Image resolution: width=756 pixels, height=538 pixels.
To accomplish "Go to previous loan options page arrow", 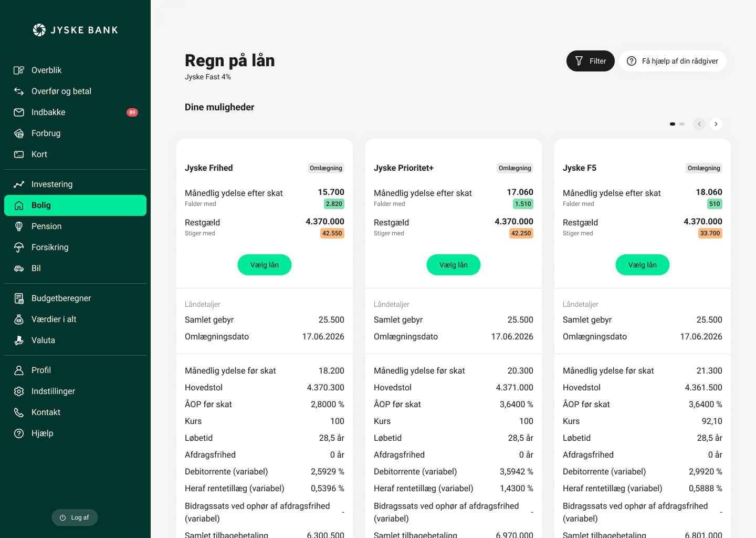I will pyautogui.click(x=699, y=124).
